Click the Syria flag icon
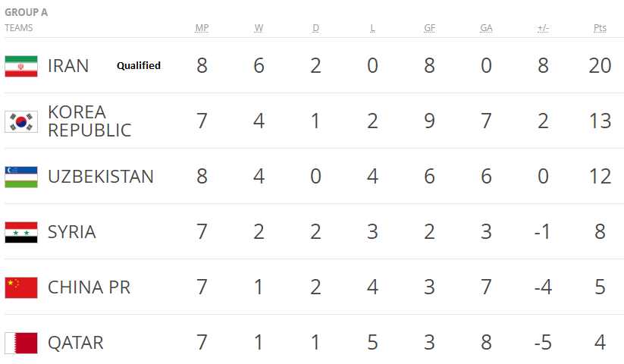The height and width of the screenshot is (364, 624). (21, 232)
